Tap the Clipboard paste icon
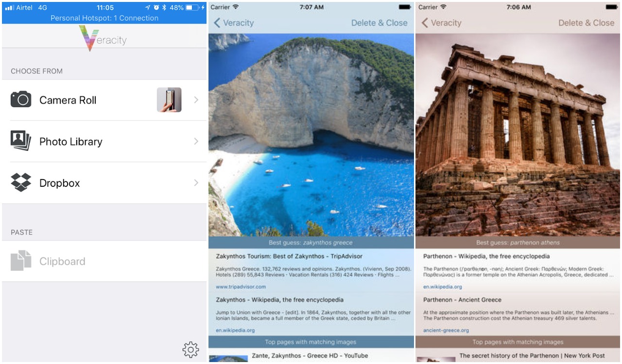Image resolution: width=622 pixels, height=364 pixels. pos(21,261)
